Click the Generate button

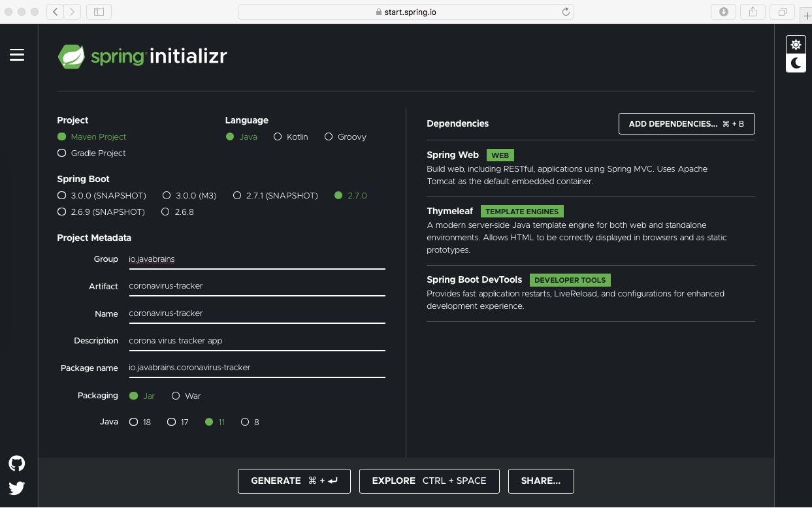point(294,481)
